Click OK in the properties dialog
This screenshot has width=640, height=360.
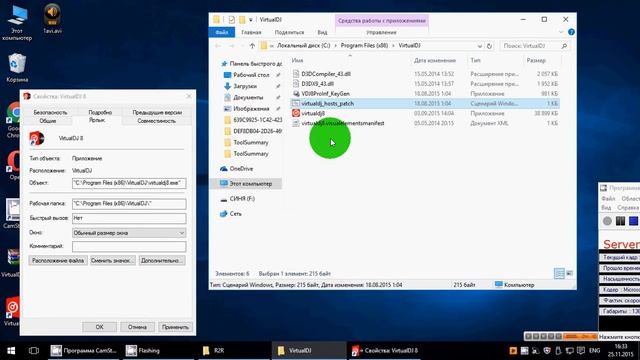[x=100, y=327]
